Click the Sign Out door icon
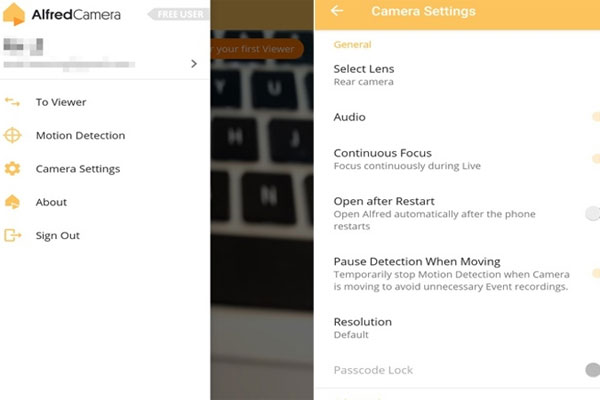 pyautogui.click(x=12, y=235)
